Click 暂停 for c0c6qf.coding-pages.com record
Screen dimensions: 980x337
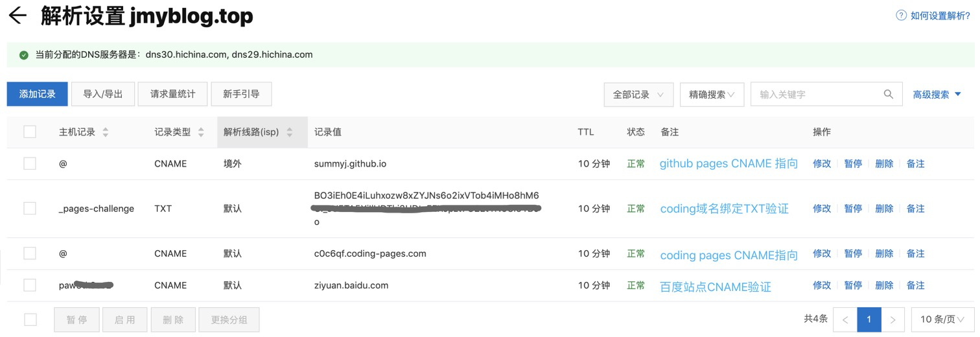(x=853, y=253)
